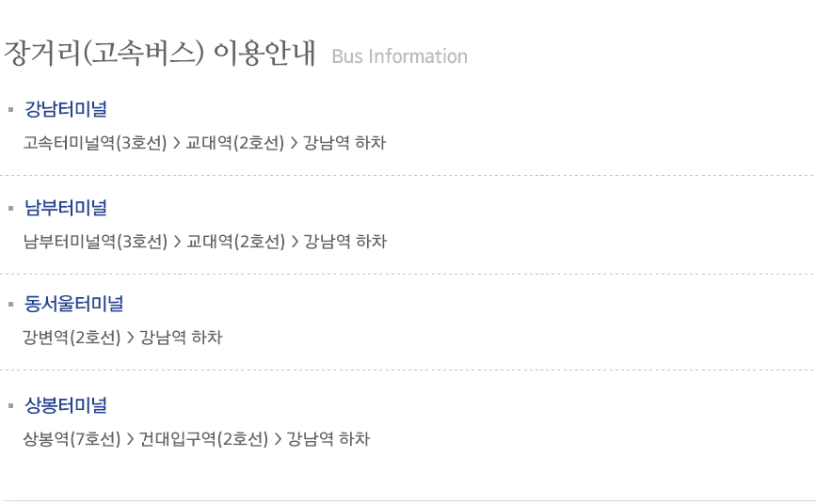Select the 상봉터미널 heading
The image size is (816, 504).
[x=66, y=405]
